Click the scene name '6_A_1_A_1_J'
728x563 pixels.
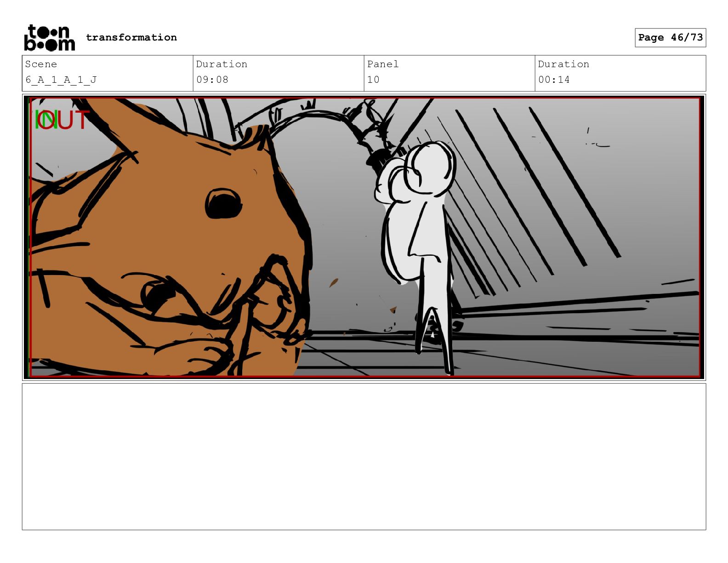coord(61,80)
